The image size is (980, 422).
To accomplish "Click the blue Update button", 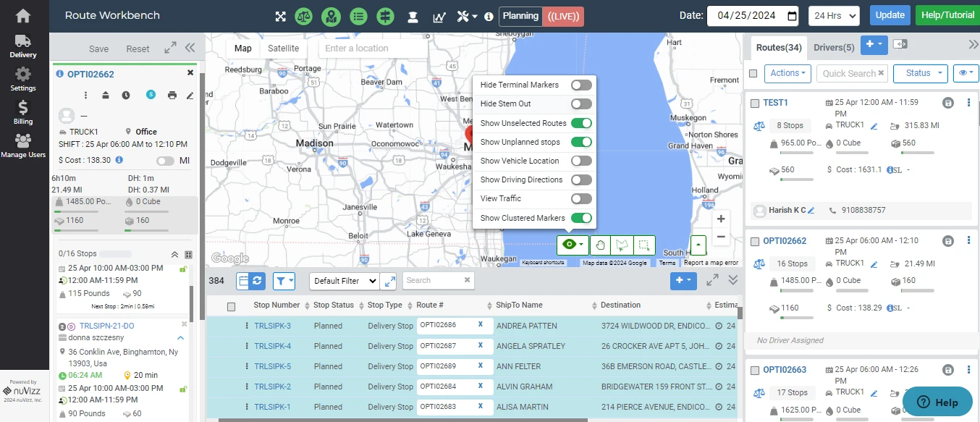I will 890,15.
